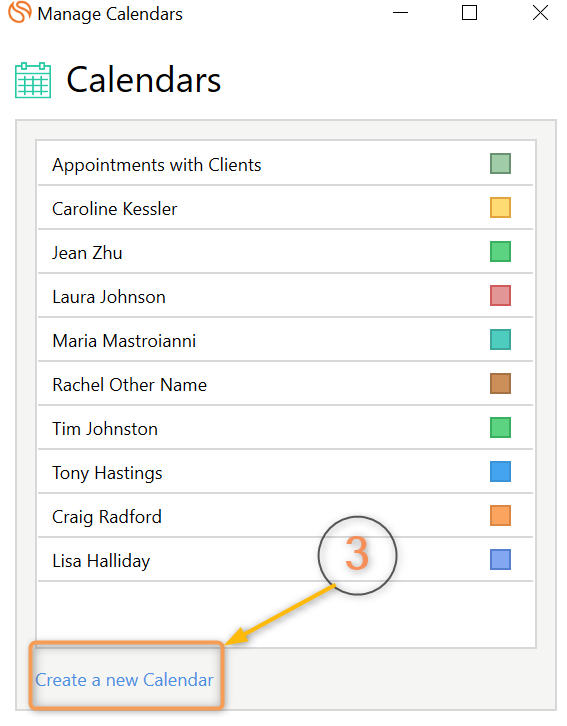Image resolution: width=567 pixels, height=726 pixels.
Task: Select the Appointments with Clients calendar
Action: [x=285, y=164]
